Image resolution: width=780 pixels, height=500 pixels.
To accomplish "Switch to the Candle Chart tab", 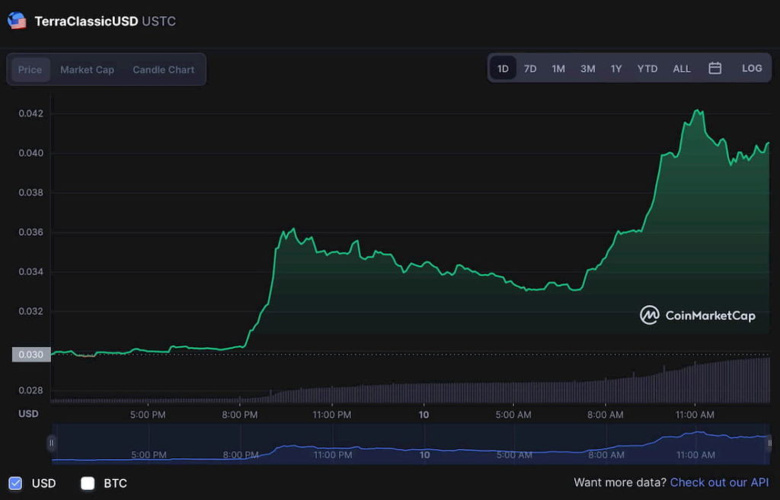I will pos(164,70).
